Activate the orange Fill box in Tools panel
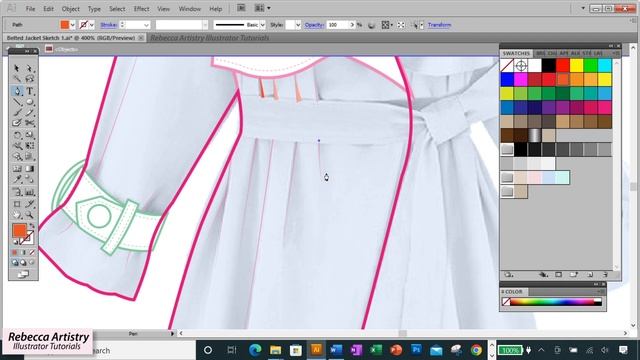 point(19,230)
